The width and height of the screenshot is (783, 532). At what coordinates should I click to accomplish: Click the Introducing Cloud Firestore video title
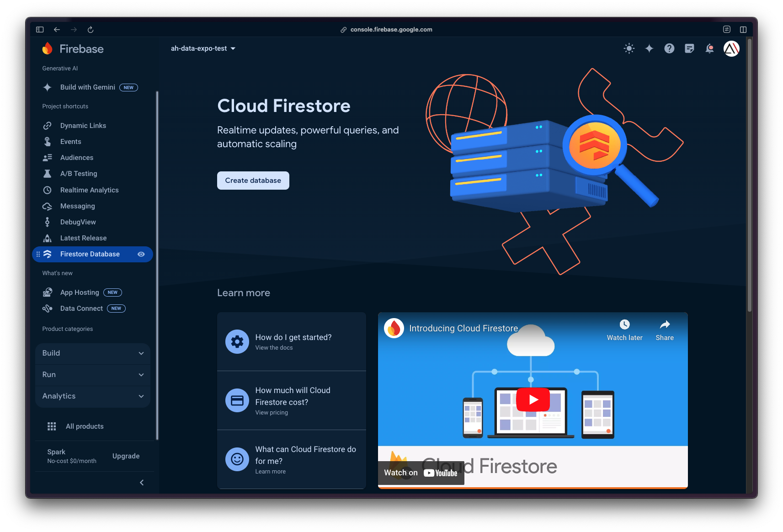(x=463, y=328)
